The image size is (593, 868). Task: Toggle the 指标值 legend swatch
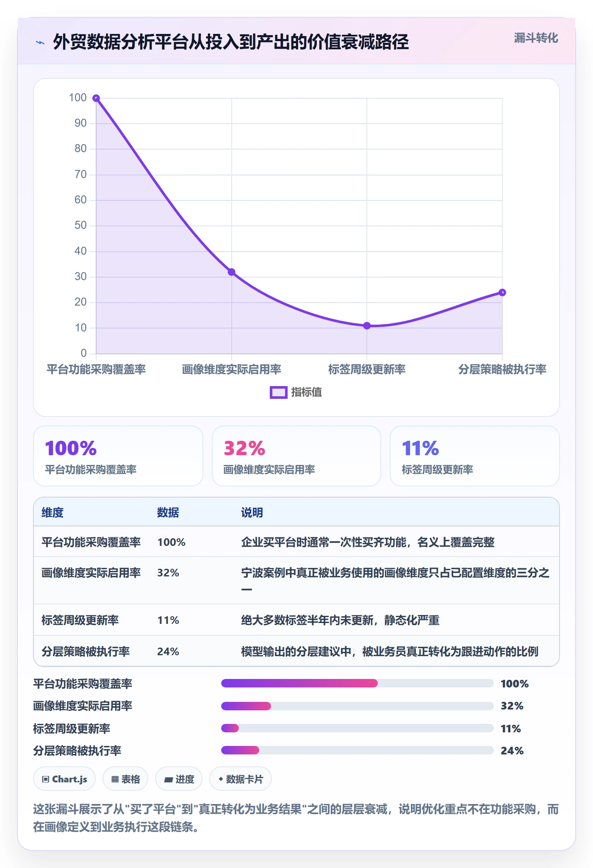pos(278,392)
